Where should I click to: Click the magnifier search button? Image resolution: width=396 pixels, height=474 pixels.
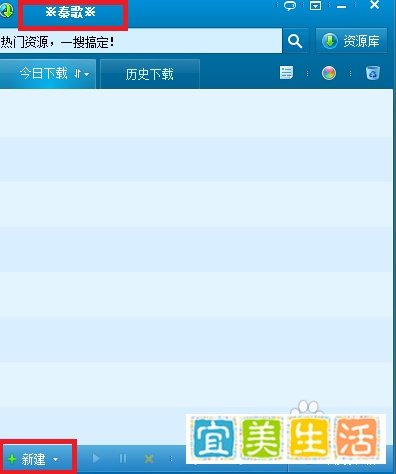coord(295,41)
